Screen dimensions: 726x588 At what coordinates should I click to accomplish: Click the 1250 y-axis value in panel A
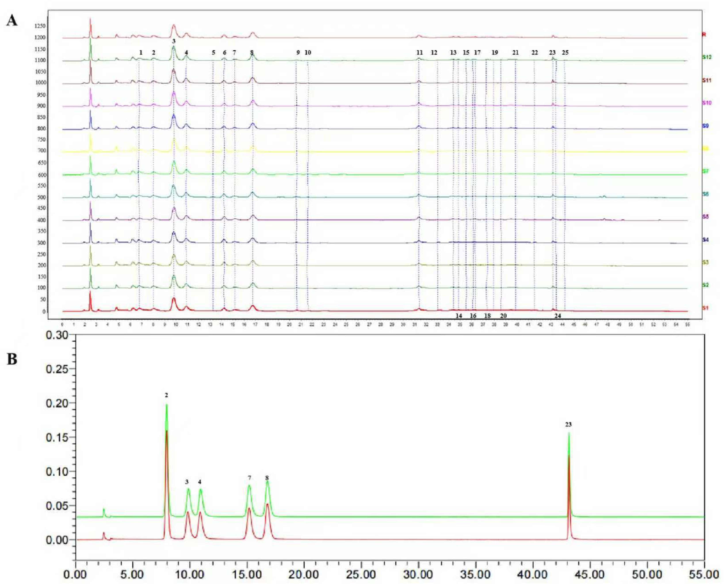(40, 26)
